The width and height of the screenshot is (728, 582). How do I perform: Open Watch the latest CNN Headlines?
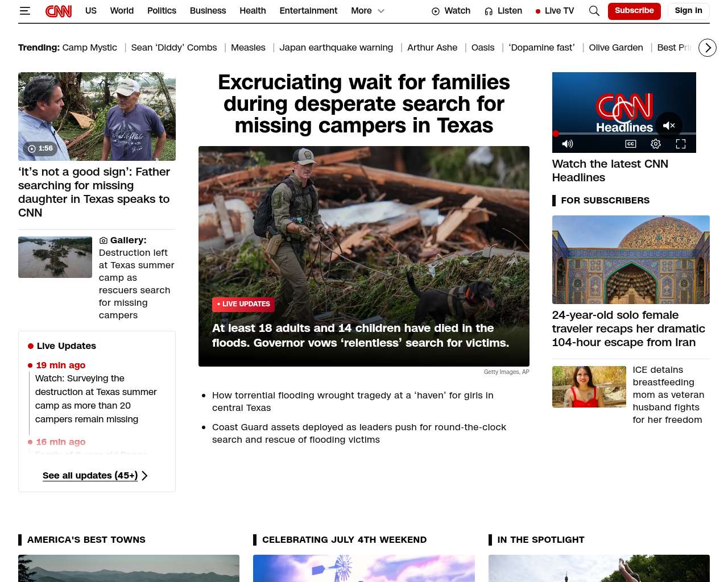[610, 171]
